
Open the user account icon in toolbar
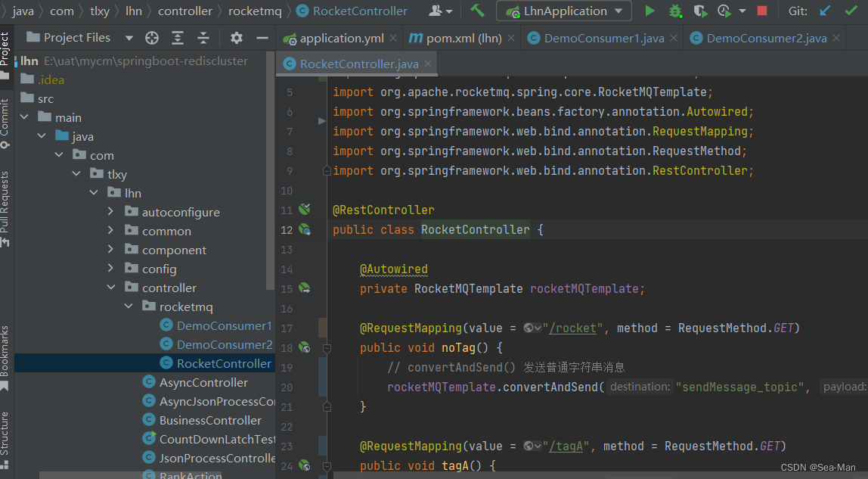(x=436, y=11)
